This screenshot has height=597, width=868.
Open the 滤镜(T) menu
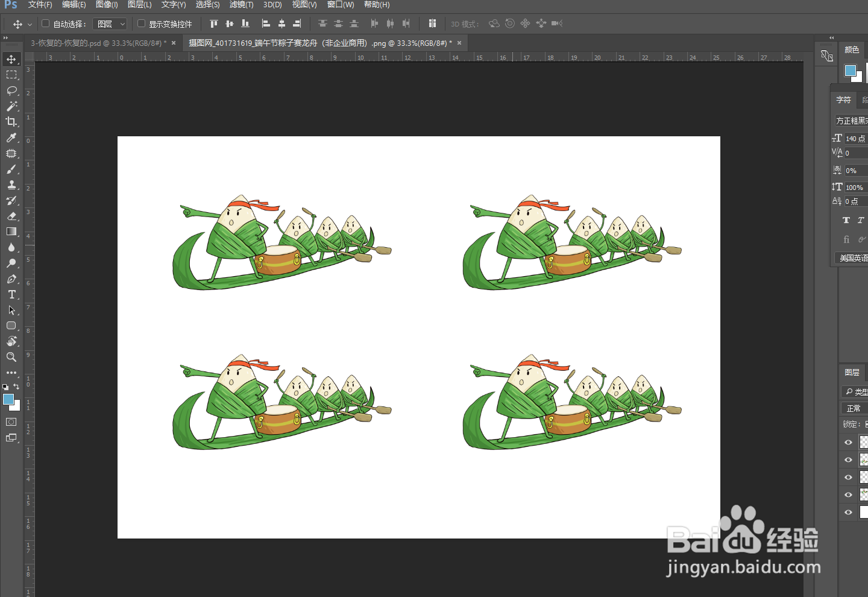click(x=241, y=5)
